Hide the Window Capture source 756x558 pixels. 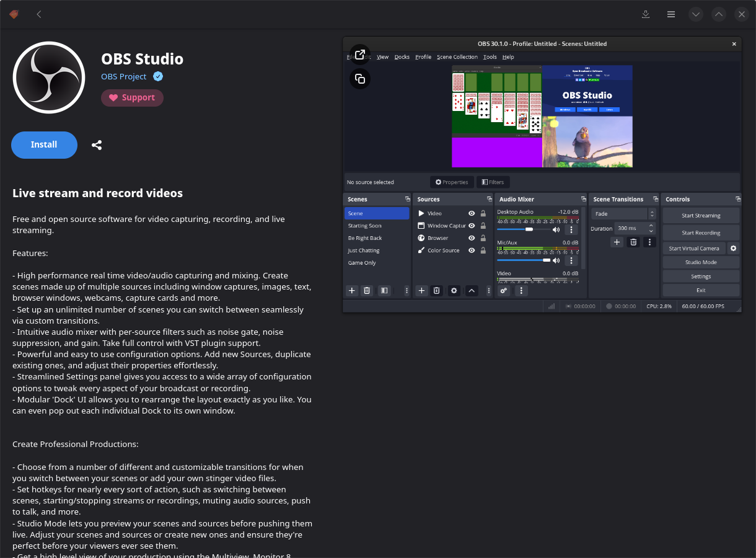click(x=472, y=225)
